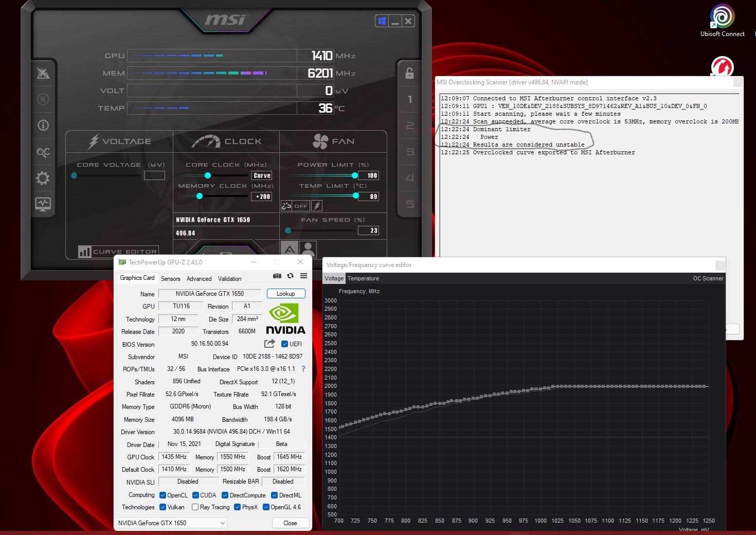Adjust the core voltage slider handle
This screenshot has width=756, height=535.
pos(74,175)
